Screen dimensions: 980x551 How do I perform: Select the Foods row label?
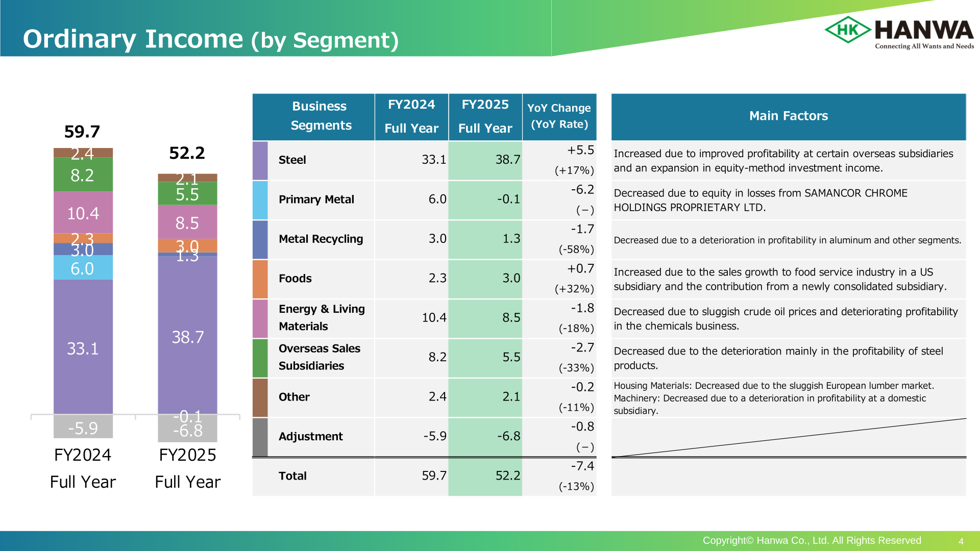click(295, 279)
